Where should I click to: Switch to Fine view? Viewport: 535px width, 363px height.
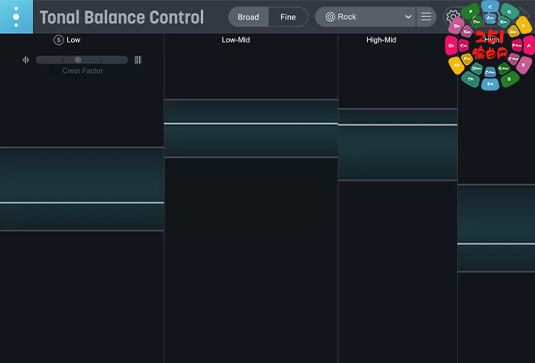click(288, 17)
